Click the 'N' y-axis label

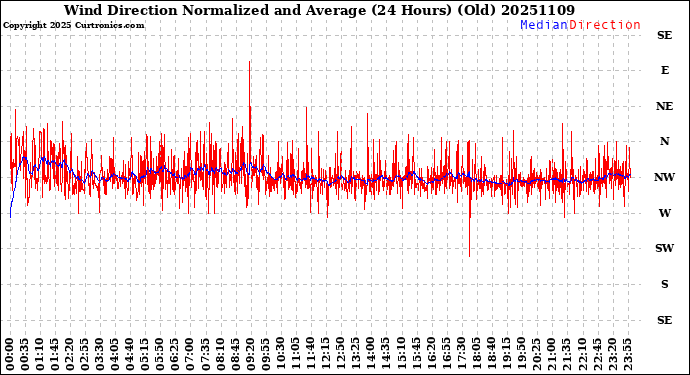(664, 141)
